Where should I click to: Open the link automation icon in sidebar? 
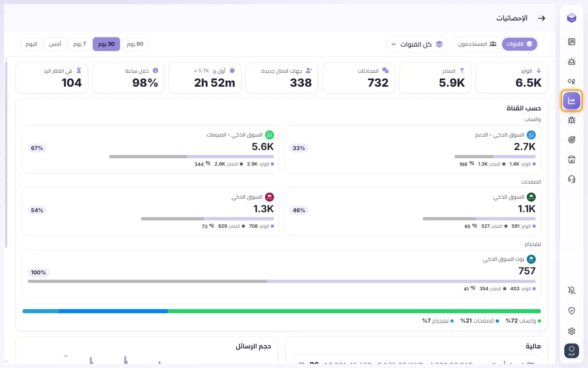572,81
